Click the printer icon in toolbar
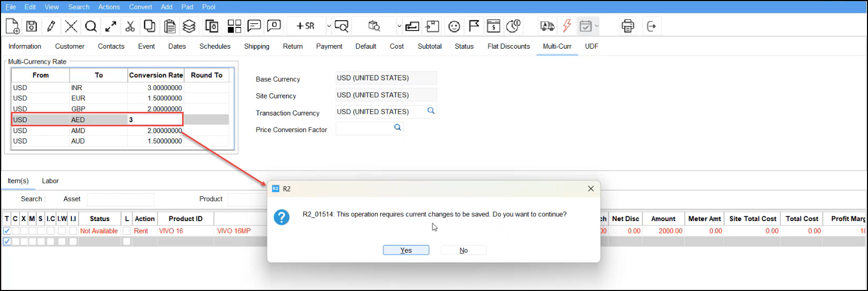 click(627, 26)
